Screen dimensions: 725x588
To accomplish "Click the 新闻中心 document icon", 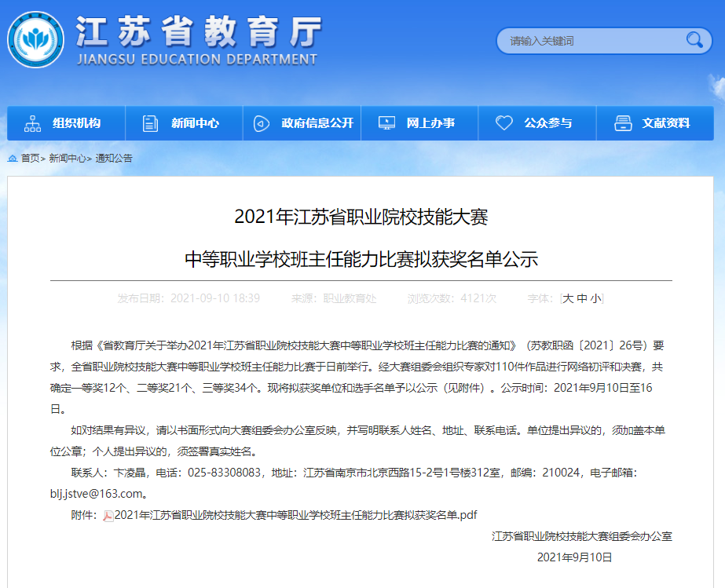I will tap(150, 123).
